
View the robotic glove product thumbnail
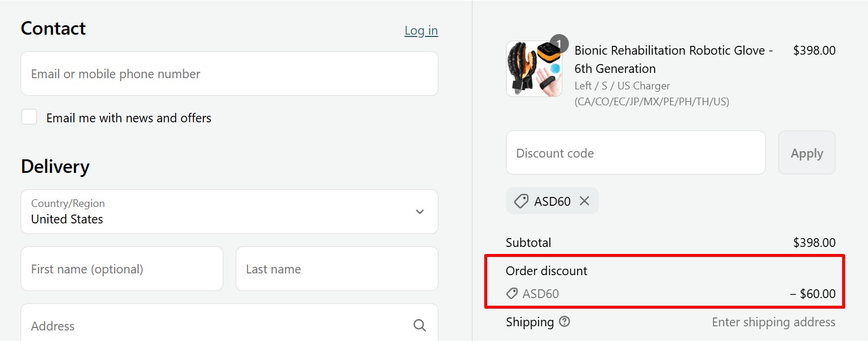tap(534, 68)
